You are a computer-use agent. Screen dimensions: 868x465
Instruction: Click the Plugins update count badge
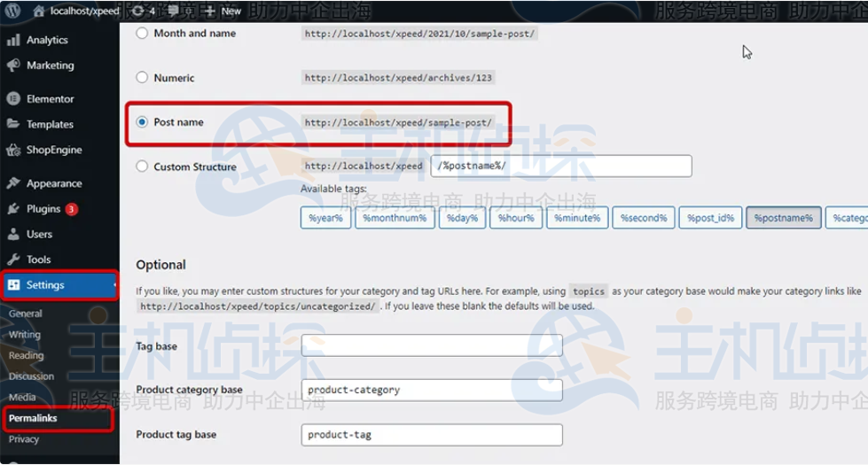click(x=72, y=209)
